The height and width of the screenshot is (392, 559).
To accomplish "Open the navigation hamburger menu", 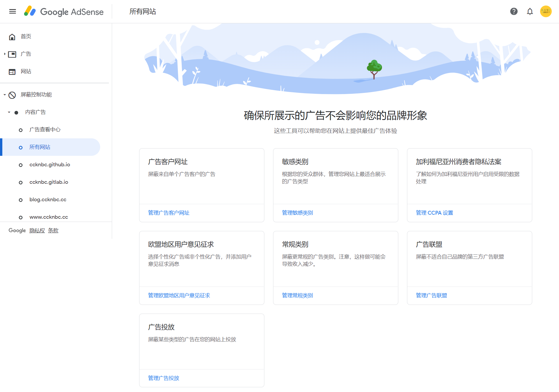I will (12, 11).
